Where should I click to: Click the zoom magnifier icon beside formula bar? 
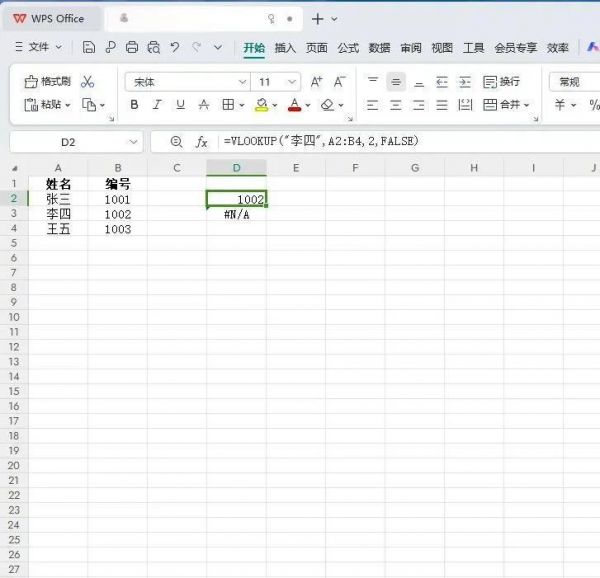point(177,142)
